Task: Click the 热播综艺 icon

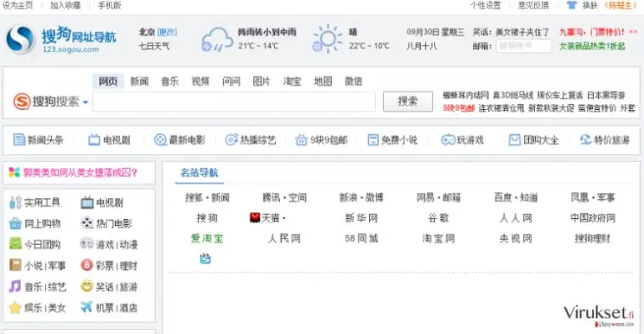Action: tap(231, 140)
